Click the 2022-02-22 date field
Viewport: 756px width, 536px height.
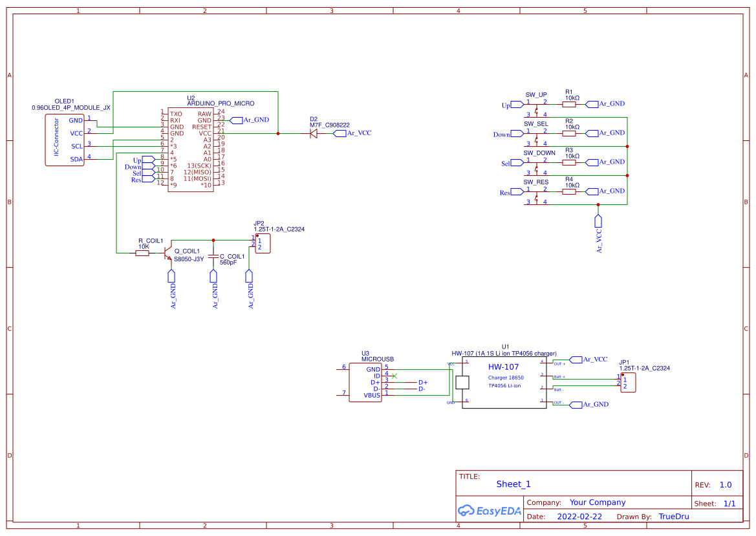(579, 516)
